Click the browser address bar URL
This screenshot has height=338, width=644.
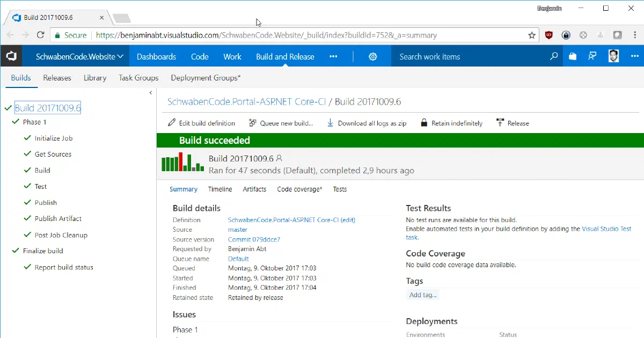266,35
